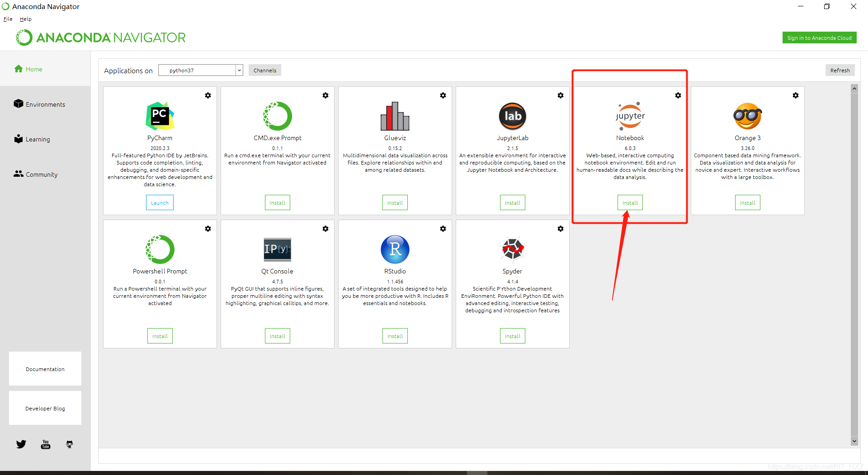Open the Spyder card settings gear
Viewport: 868px width, 475px height.
[561, 229]
